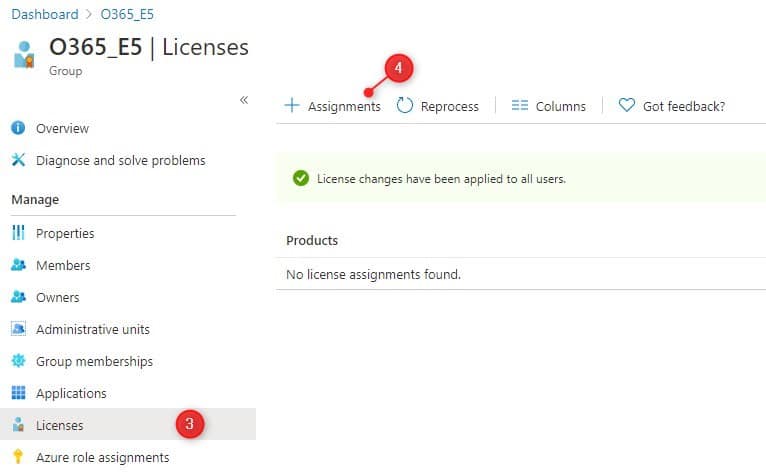
Task: Click 'No license assignments found.' text
Action: click(373, 275)
